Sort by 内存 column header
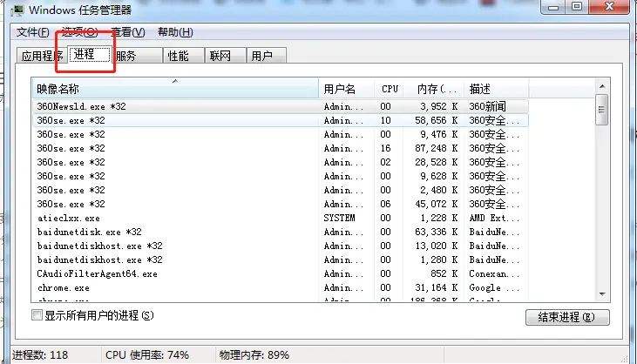The height and width of the screenshot is (364, 637). [434, 89]
